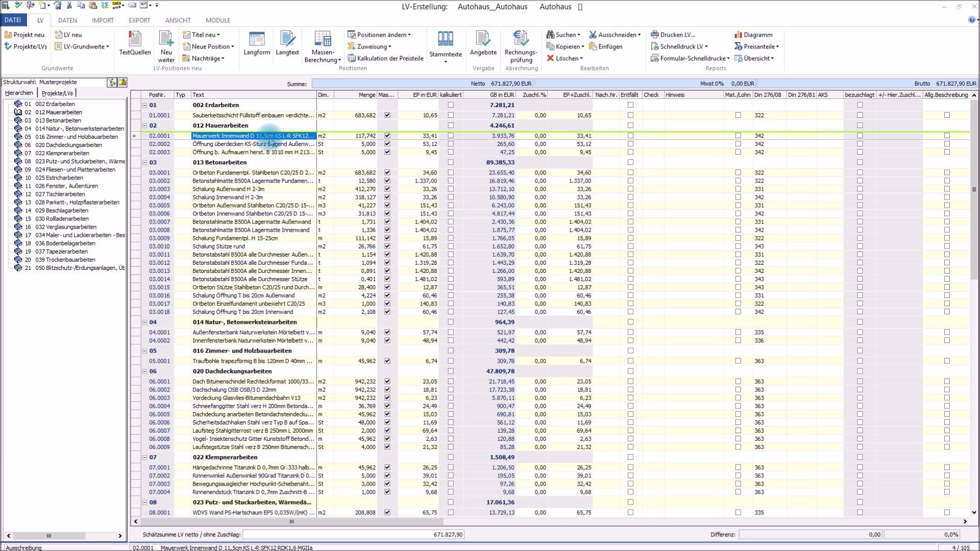The width and height of the screenshot is (980, 551).
Task: Open the Langtext editor
Action: (x=287, y=43)
